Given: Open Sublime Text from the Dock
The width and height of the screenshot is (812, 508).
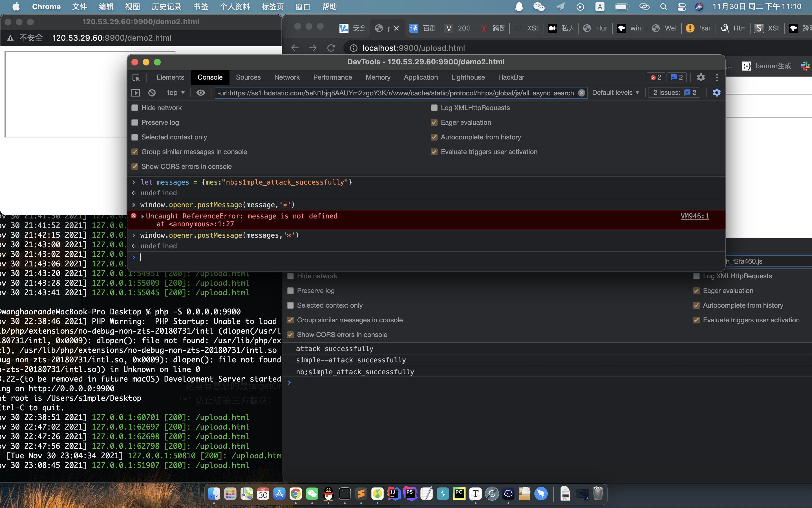Looking at the screenshot, I should 361,494.
